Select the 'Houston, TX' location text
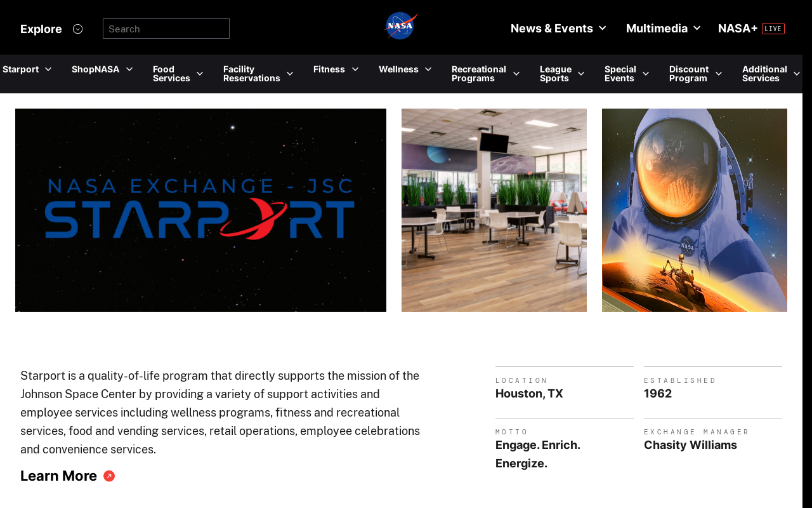The width and height of the screenshot is (812, 508). pos(529,394)
